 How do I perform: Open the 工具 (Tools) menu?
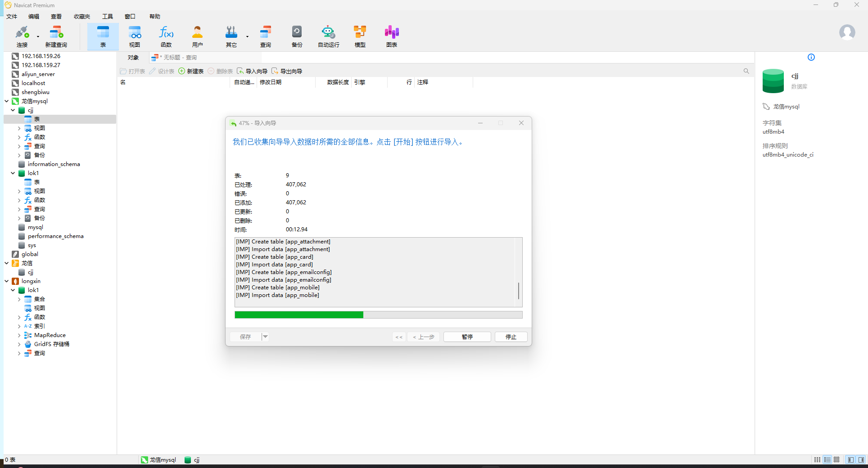(108, 17)
